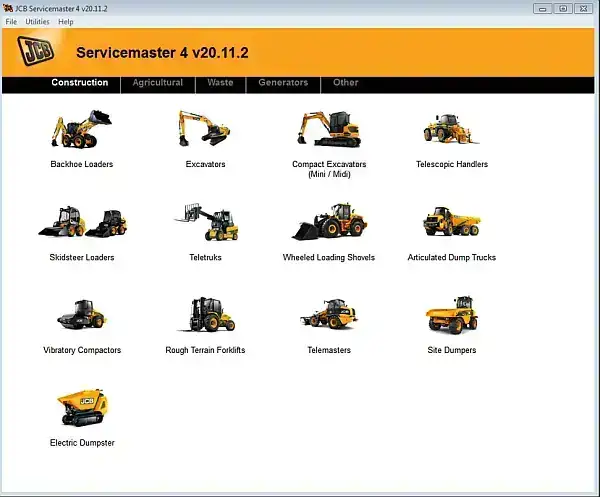Choose the Electric Dumpster icon

(83, 408)
